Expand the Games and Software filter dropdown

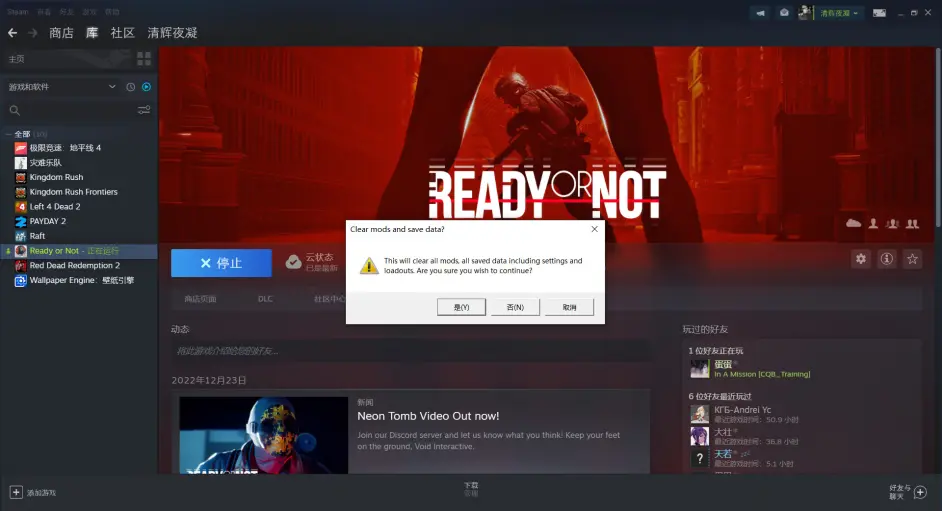(x=62, y=87)
